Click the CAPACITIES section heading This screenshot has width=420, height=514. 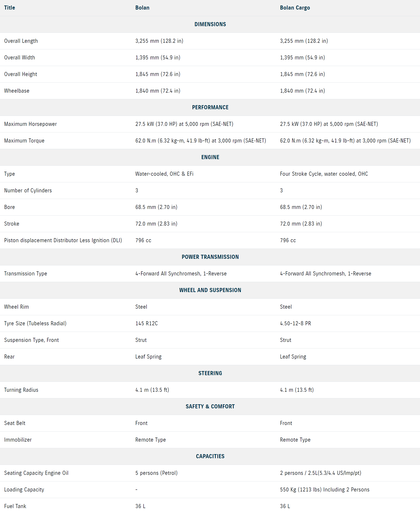pyautogui.click(x=210, y=456)
